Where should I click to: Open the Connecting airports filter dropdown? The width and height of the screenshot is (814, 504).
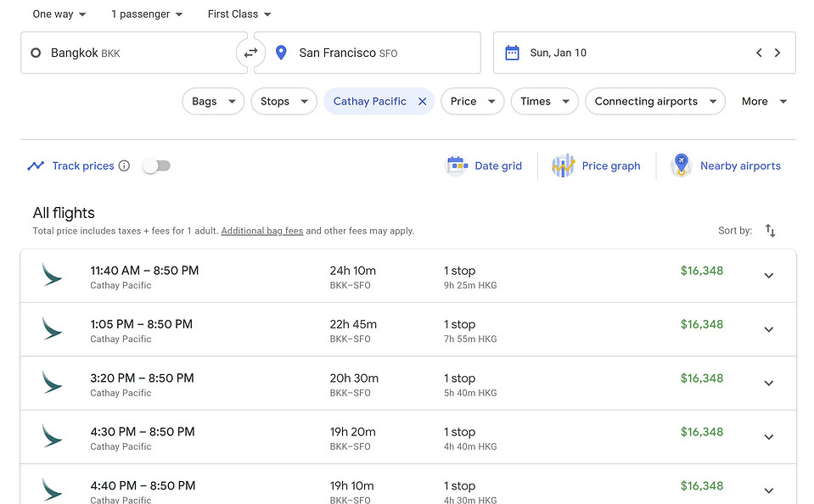coord(655,101)
